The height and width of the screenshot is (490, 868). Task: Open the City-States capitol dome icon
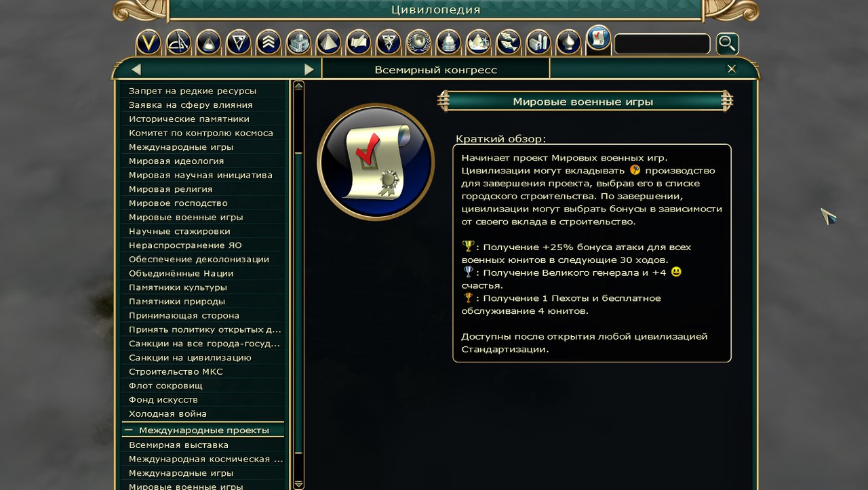(x=448, y=43)
